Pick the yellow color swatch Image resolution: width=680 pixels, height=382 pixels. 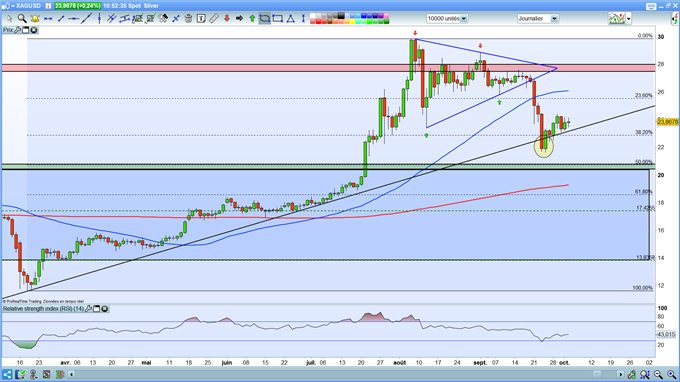[x=353, y=21]
